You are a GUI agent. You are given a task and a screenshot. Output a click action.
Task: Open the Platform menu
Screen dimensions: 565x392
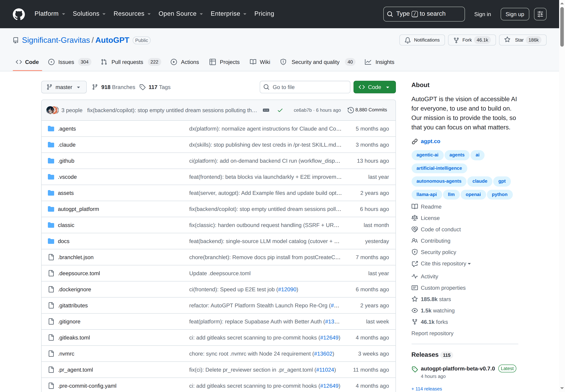coord(50,14)
